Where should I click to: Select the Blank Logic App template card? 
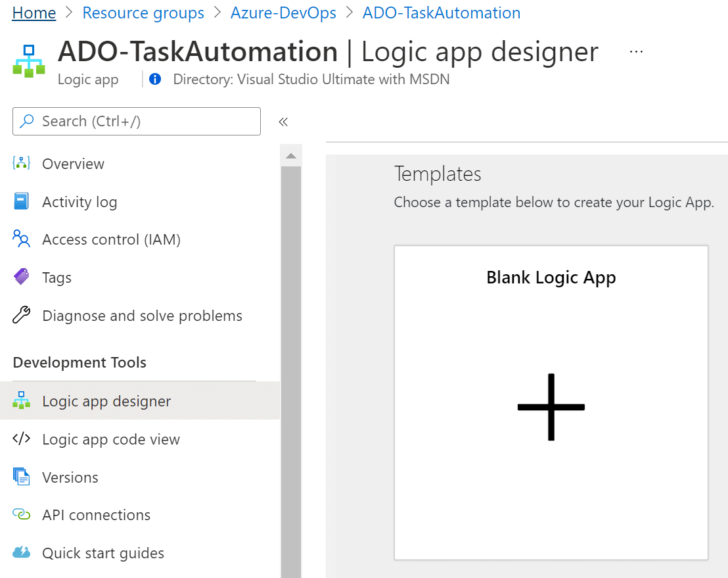[551, 402]
